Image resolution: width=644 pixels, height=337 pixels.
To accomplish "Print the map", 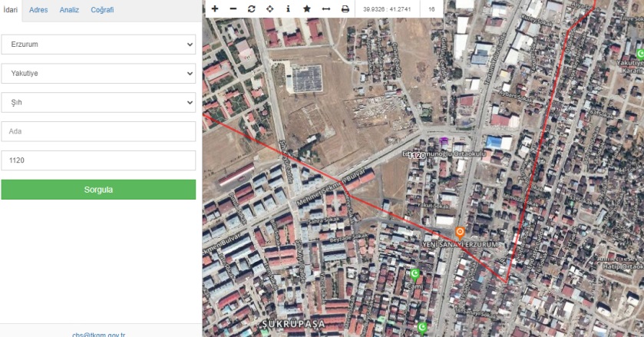I will point(345,9).
